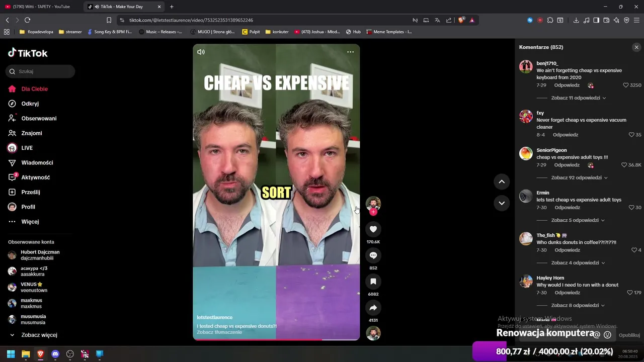This screenshot has height=362, width=644.
Task: Like SeniorPigeon's comment
Action: 624,165
